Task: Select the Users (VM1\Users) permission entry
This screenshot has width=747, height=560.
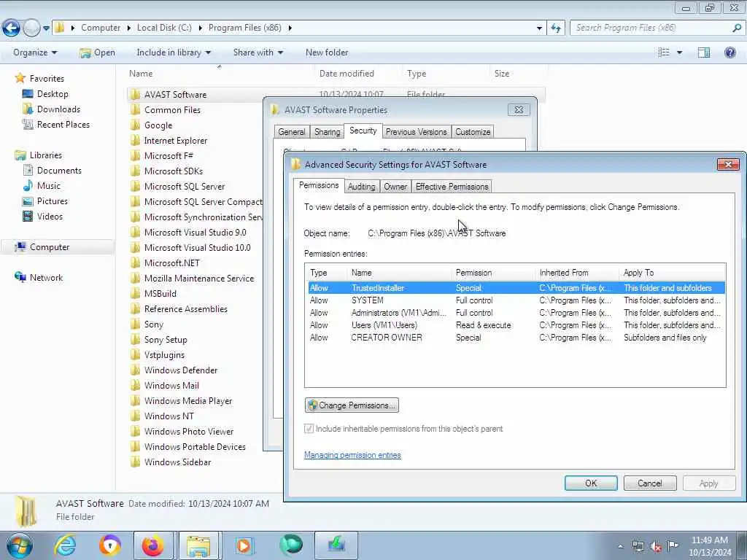Action: [x=516, y=325]
